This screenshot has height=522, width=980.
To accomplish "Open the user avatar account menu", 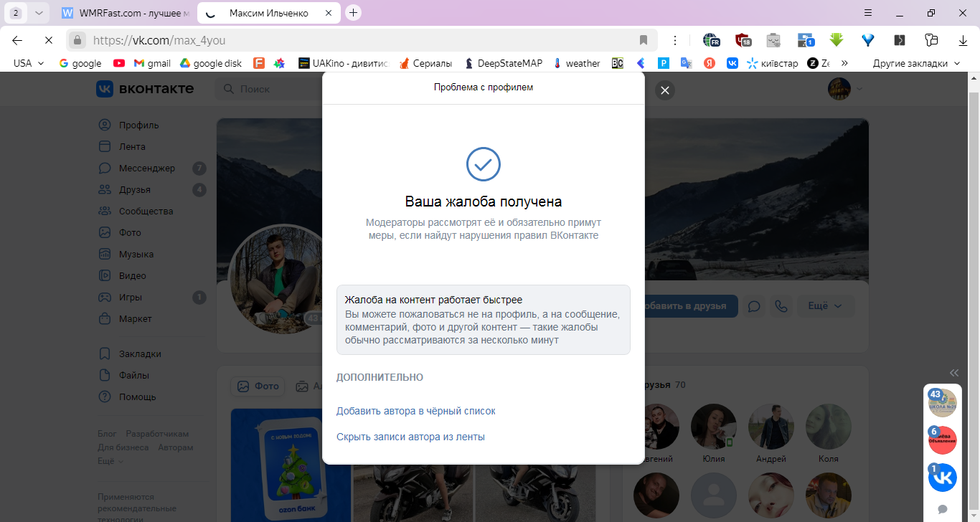I will point(844,89).
